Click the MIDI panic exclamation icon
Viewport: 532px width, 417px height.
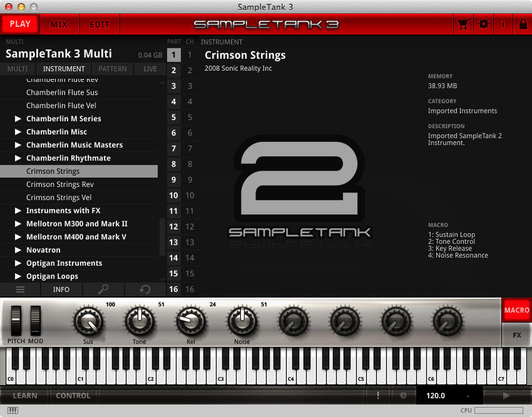(x=378, y=396)
